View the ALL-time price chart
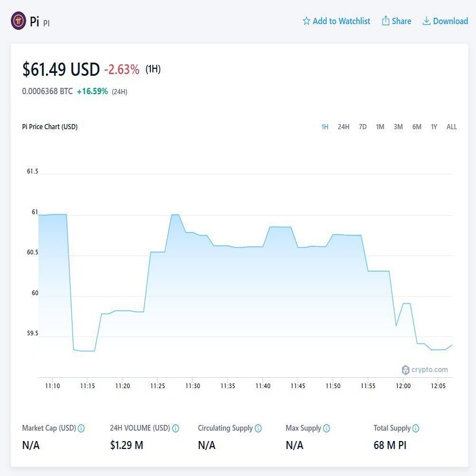Screen dimensions: 476x476 [x=451, y=127]
